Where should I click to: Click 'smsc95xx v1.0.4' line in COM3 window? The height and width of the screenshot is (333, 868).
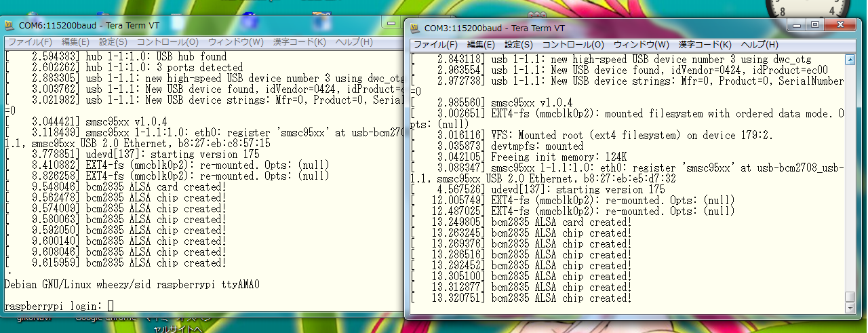pyautogui.click(x=492, y=103)
